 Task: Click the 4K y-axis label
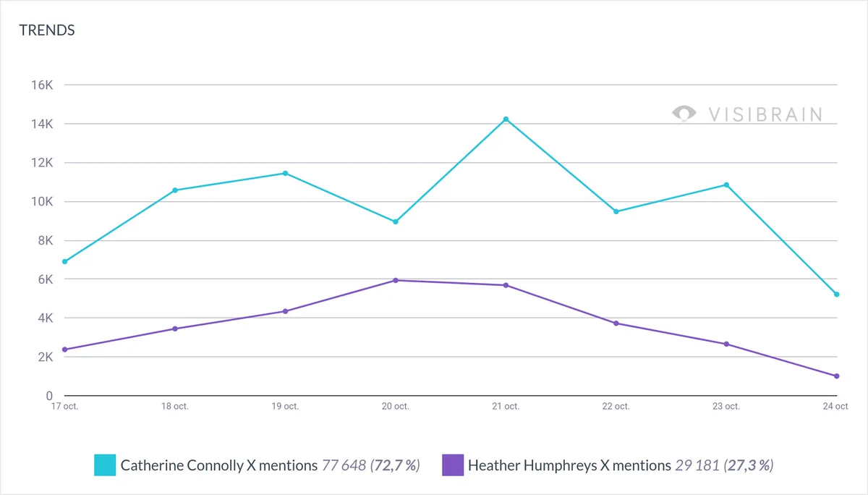(46, 318)
